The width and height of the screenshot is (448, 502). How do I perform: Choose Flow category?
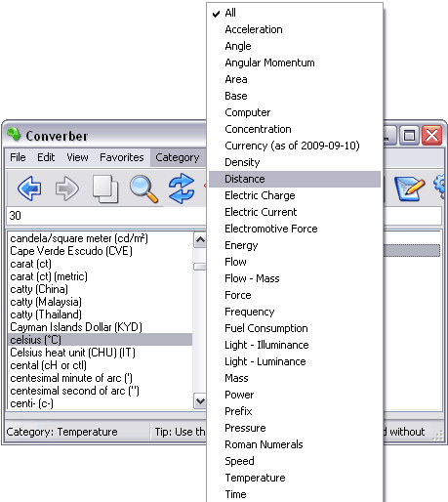295,262
